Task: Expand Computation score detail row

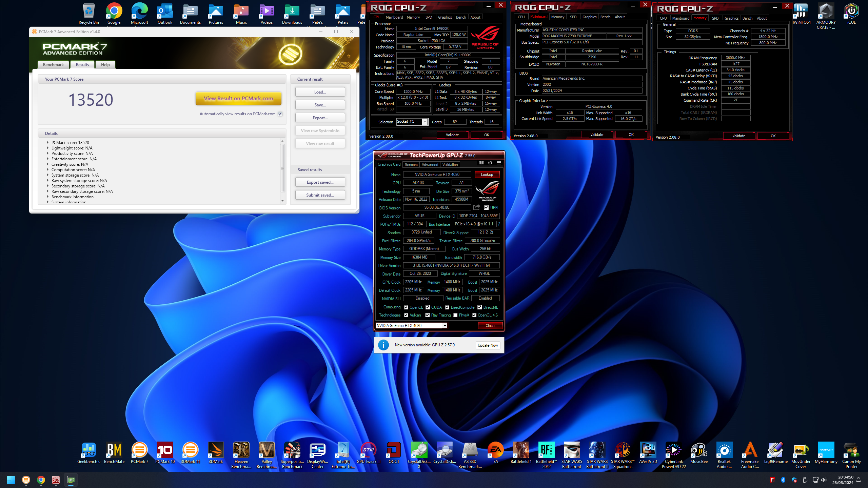Action: click(x=48, y=170)
